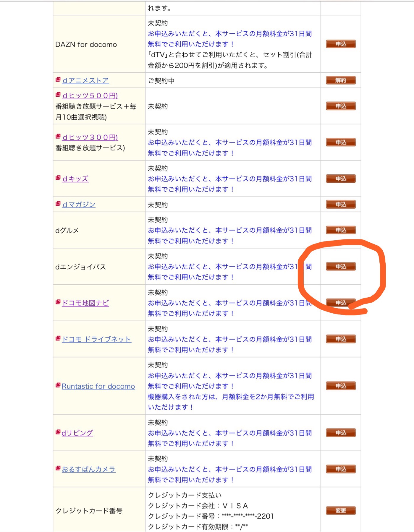Open the dマガジン link

[79, 205]
